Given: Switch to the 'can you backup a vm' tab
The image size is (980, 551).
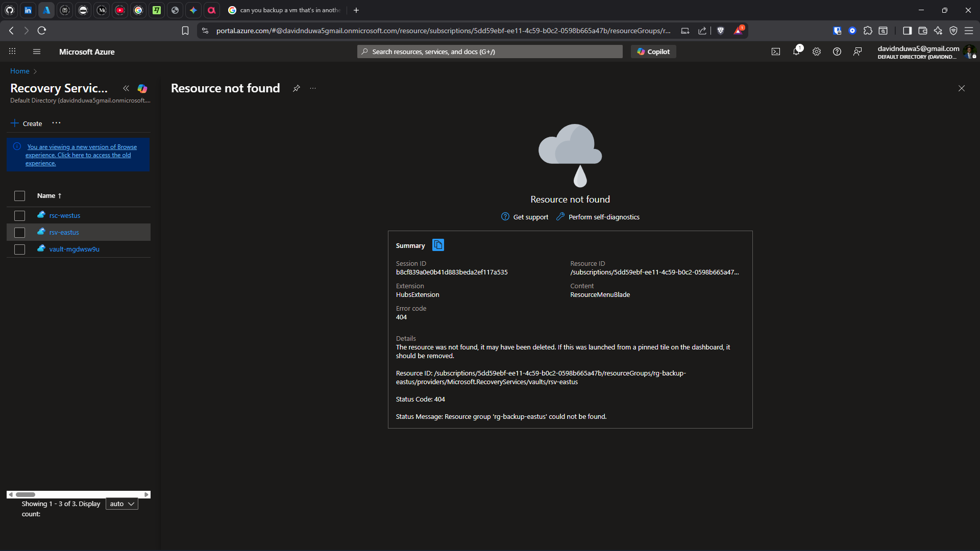Looking at the screenshot, I should (285, 10).
